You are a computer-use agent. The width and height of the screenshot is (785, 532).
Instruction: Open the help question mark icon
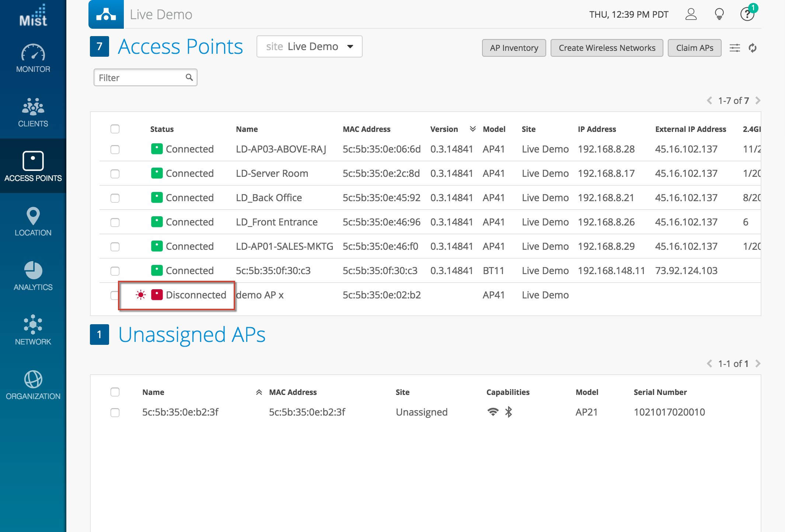[x=747, y=14]
